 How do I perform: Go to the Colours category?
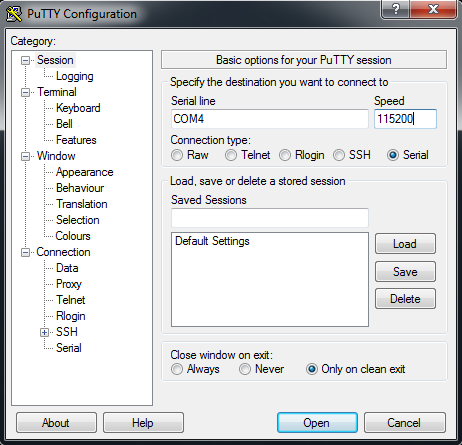(x=73, y=236)
